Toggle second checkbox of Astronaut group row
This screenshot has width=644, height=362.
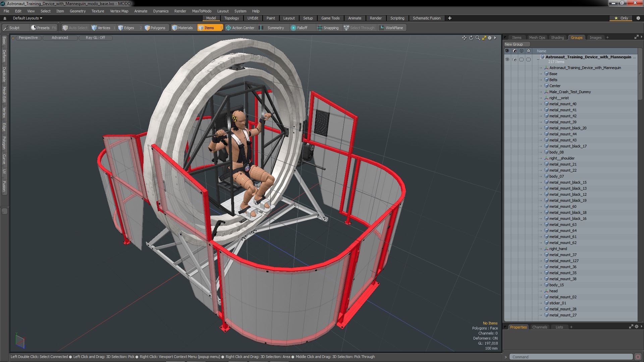pyautogui.click(x=528, y=60)
